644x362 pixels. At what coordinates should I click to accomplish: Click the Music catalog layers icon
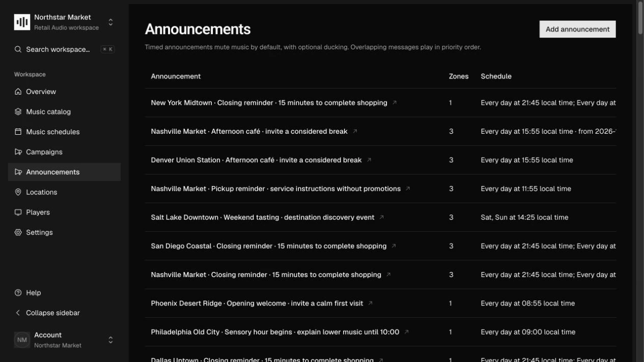18,112
